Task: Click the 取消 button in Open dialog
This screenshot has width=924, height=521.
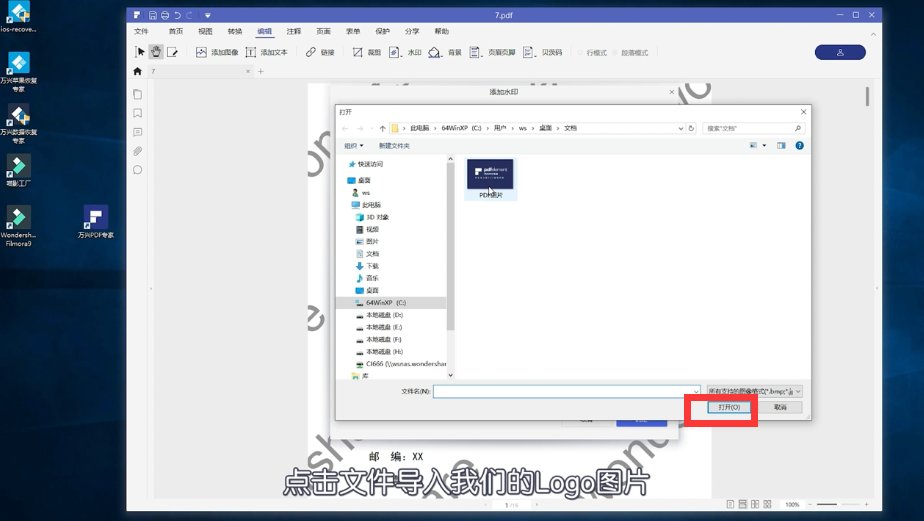Action: pyautogui.click(x=780, y=407)
